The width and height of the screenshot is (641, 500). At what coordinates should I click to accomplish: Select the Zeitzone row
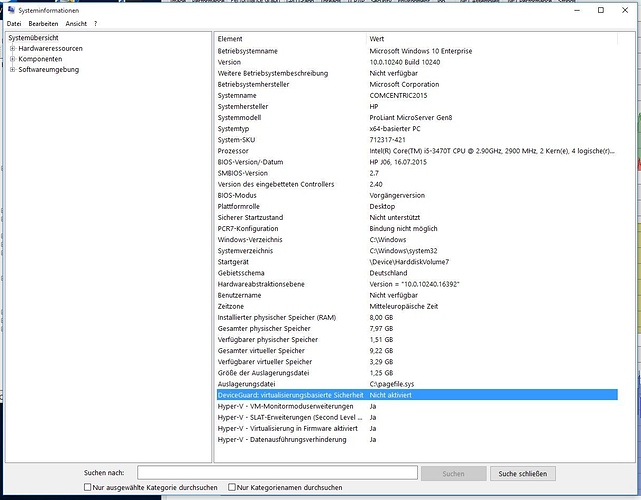(x=417, y=306)
